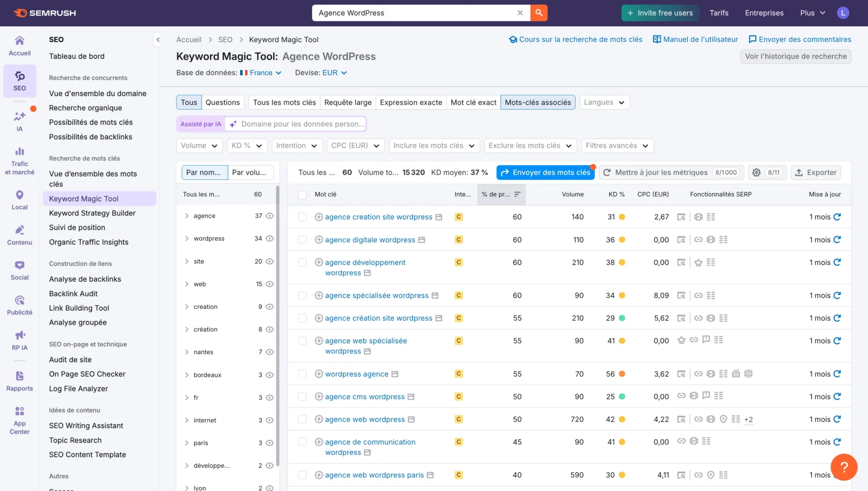Click the Agence WordPress search input field

tap(407, 13)
